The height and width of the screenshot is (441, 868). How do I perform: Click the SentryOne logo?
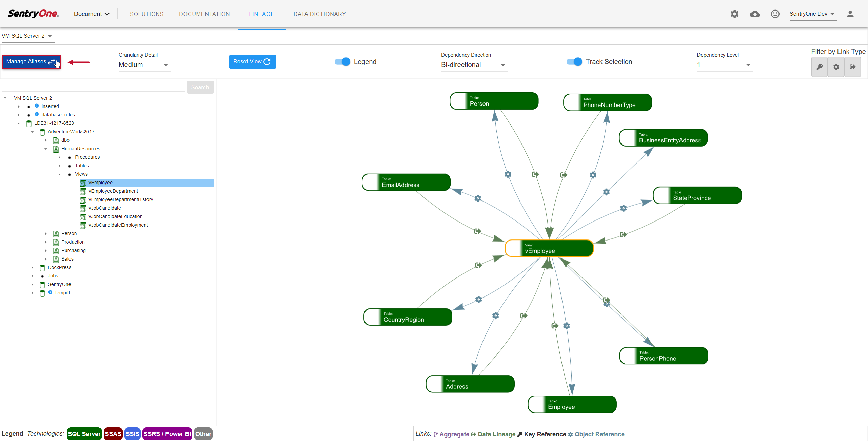[x=33, y=14]
